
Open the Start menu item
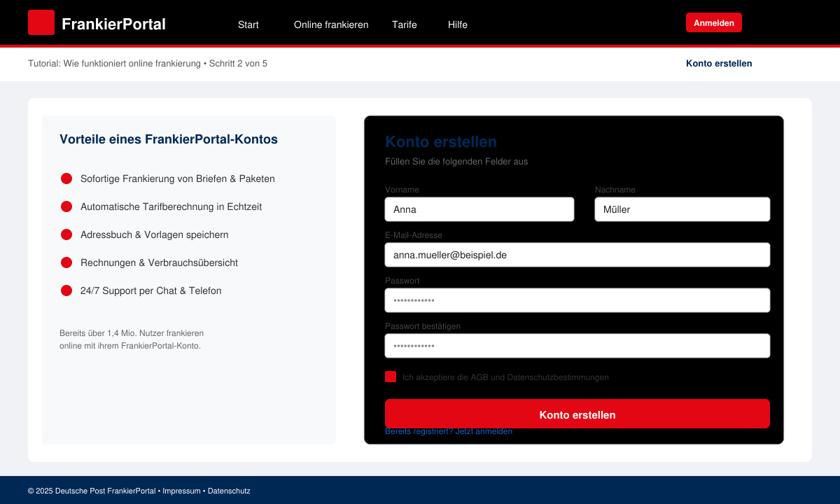pyautogui.click(x=248, y=24)
